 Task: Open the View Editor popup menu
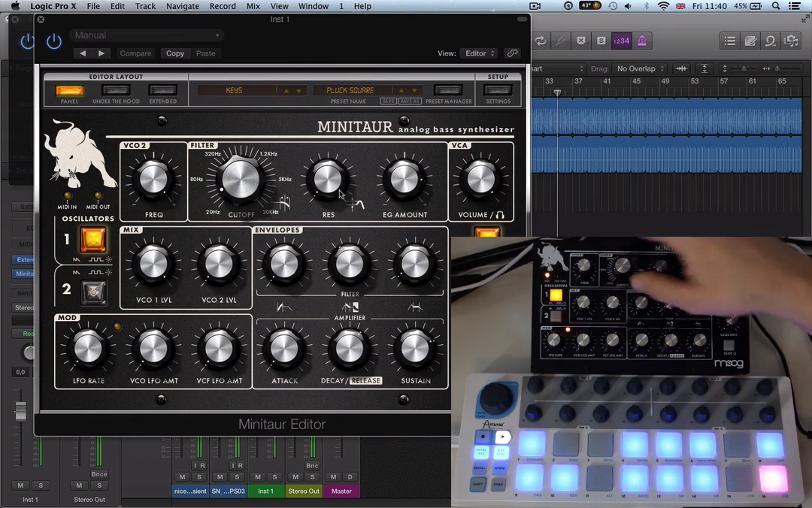pos(479,53)
